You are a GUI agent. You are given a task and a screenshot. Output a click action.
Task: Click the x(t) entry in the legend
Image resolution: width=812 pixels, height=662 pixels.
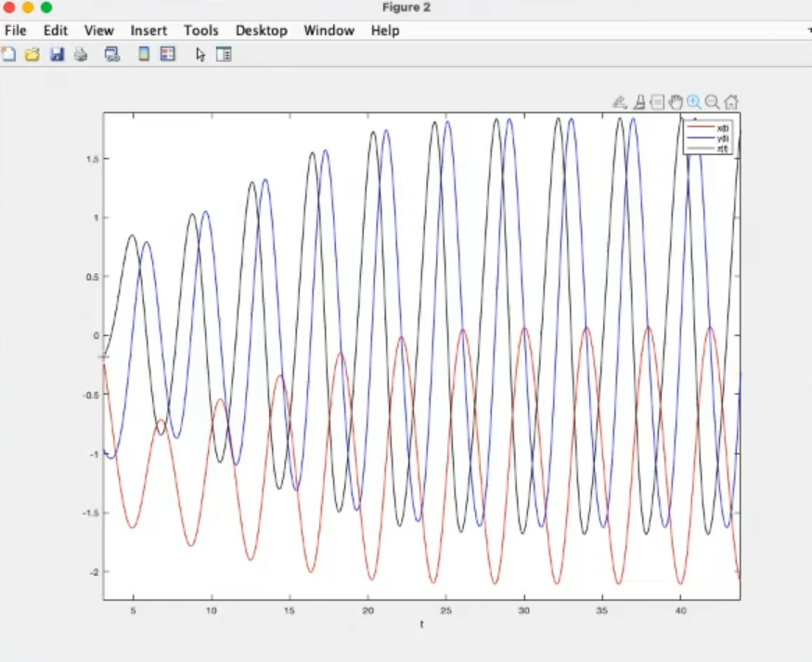coord(722,127)
